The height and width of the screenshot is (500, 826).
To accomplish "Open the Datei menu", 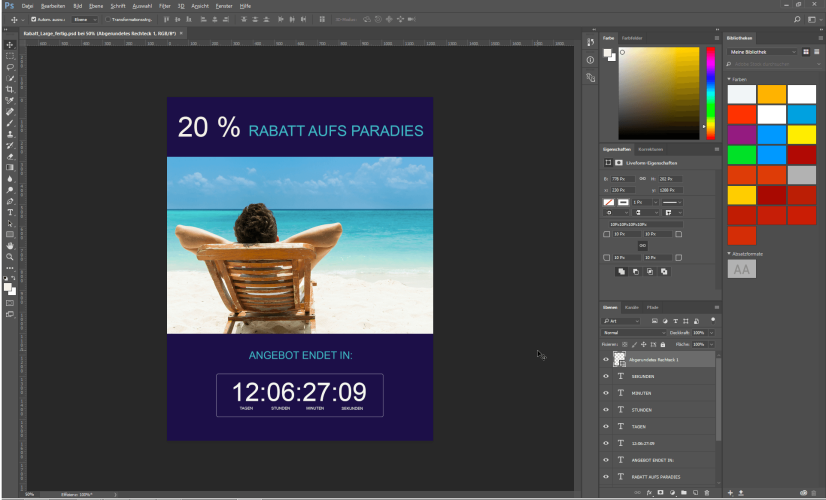I will click(x=27, y=6).
